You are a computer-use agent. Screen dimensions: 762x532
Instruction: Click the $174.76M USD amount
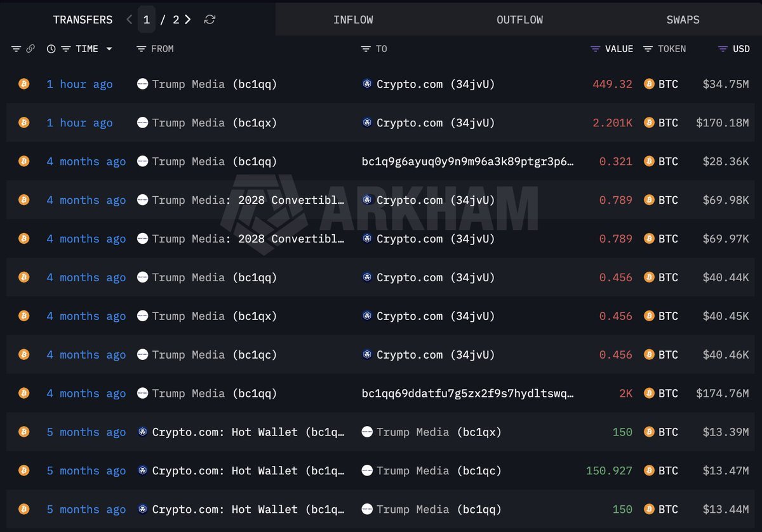pos(723,393)
